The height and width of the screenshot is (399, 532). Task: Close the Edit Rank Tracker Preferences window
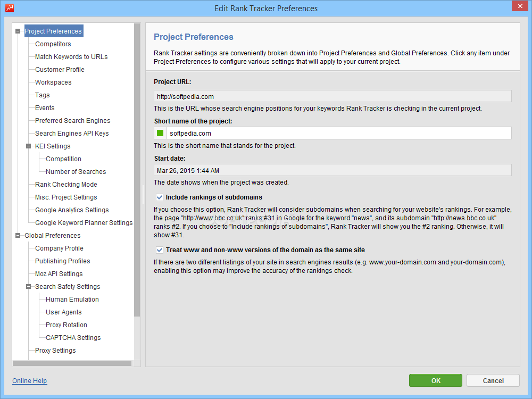point(520,6)
